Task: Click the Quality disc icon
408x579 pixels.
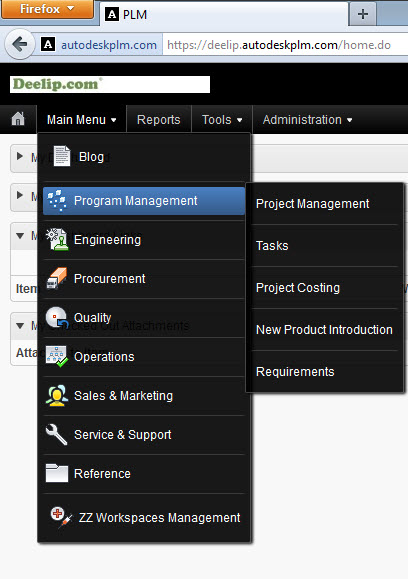Action: [57, 318]
